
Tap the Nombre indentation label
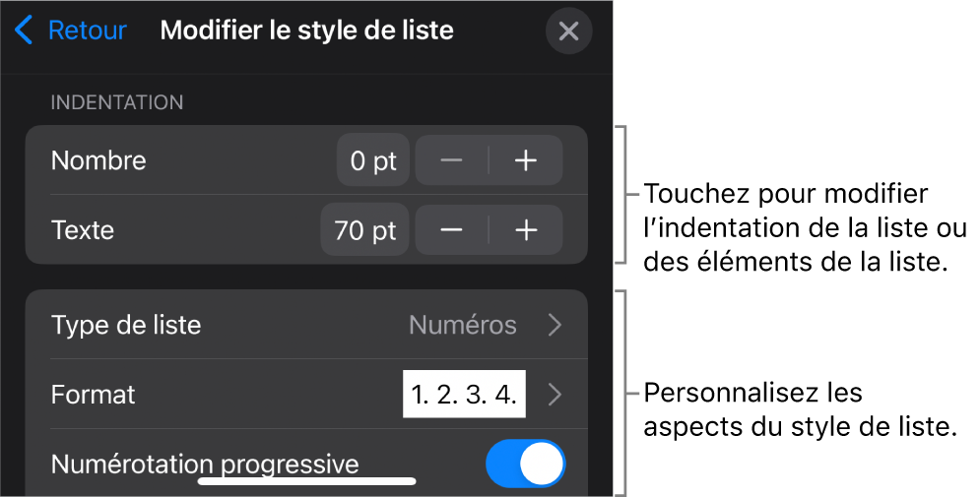(x=98, y=161)
